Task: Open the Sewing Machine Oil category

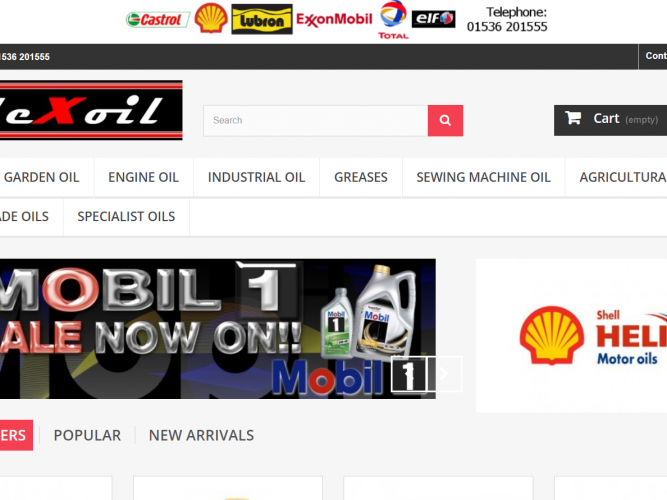Action: (483, 177)
